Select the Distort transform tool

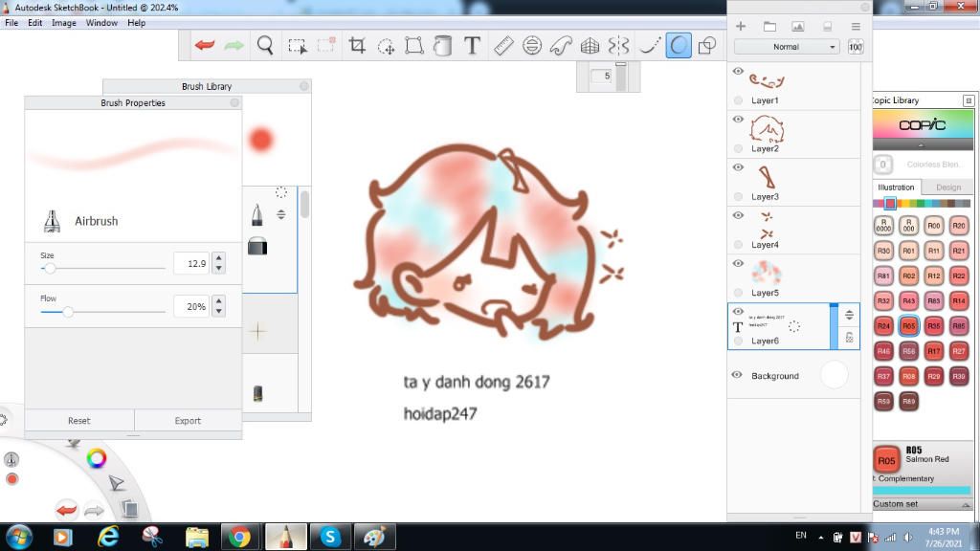(413, 45)
